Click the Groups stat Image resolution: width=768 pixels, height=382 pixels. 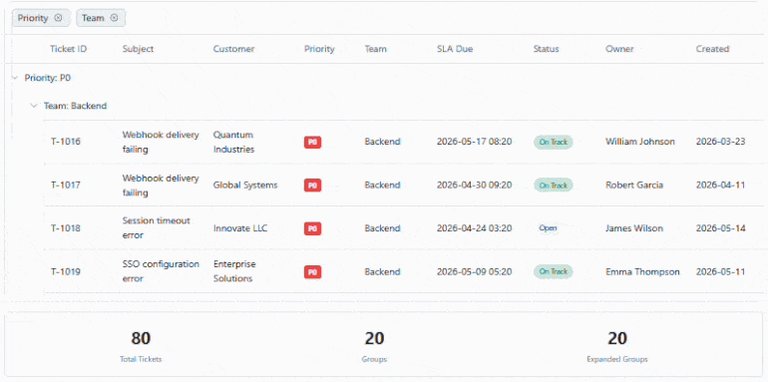click(x=374, y=346)
